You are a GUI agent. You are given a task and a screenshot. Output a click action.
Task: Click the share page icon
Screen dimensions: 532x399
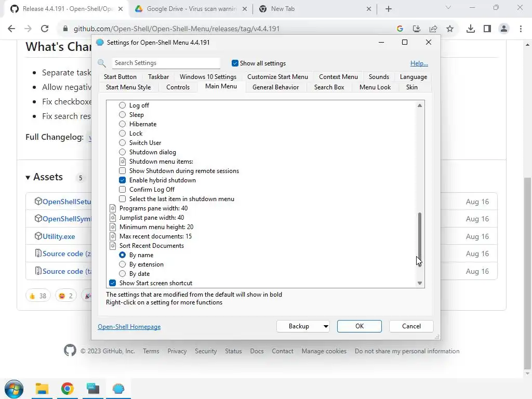[433, 29]
